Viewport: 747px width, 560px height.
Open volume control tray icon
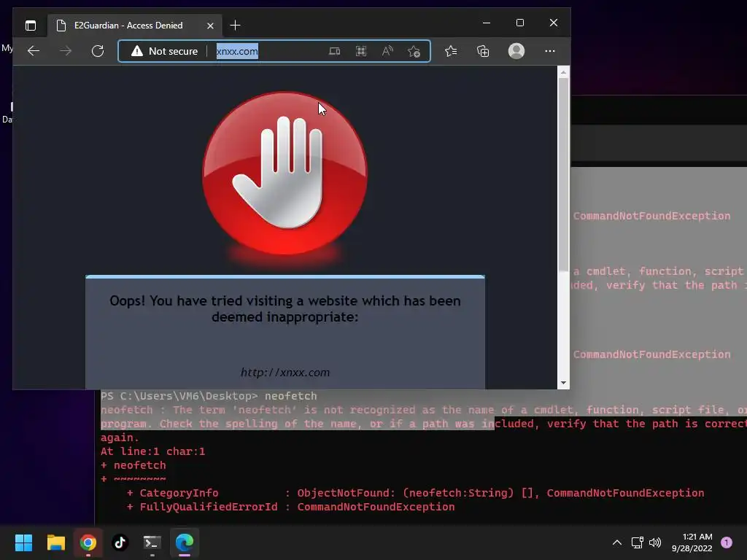coord(656,542)
